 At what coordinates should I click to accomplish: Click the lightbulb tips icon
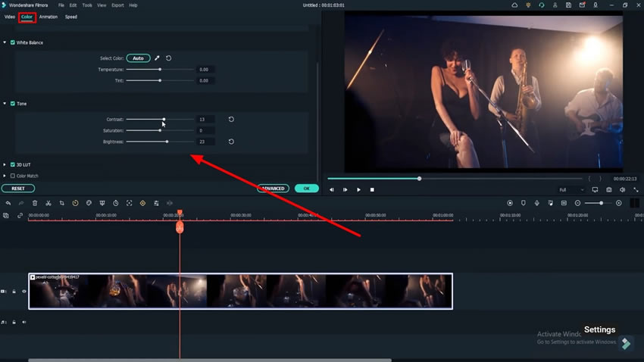pos(528,5)
